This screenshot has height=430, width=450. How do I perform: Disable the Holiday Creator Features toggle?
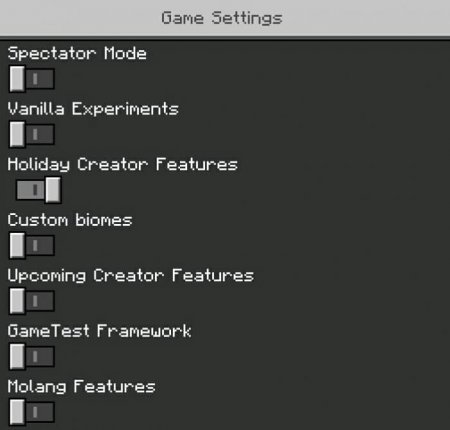[x=38, y=190]
